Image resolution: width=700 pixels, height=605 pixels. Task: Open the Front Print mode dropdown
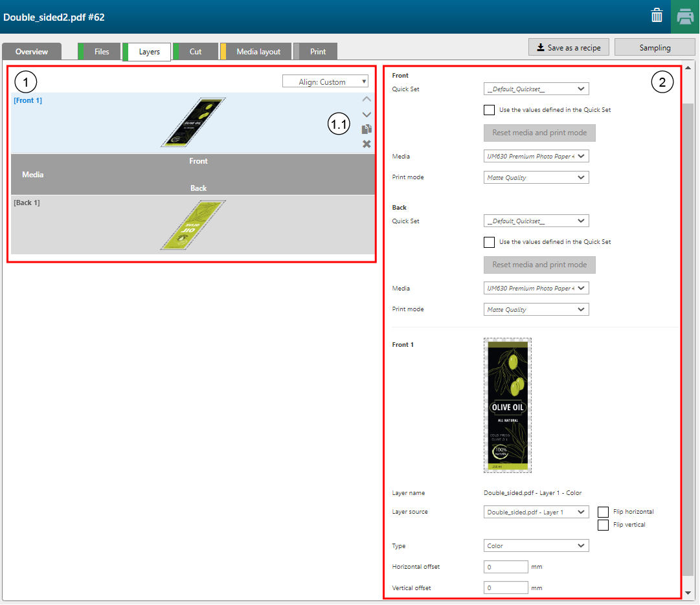click(x=536, y=177)
